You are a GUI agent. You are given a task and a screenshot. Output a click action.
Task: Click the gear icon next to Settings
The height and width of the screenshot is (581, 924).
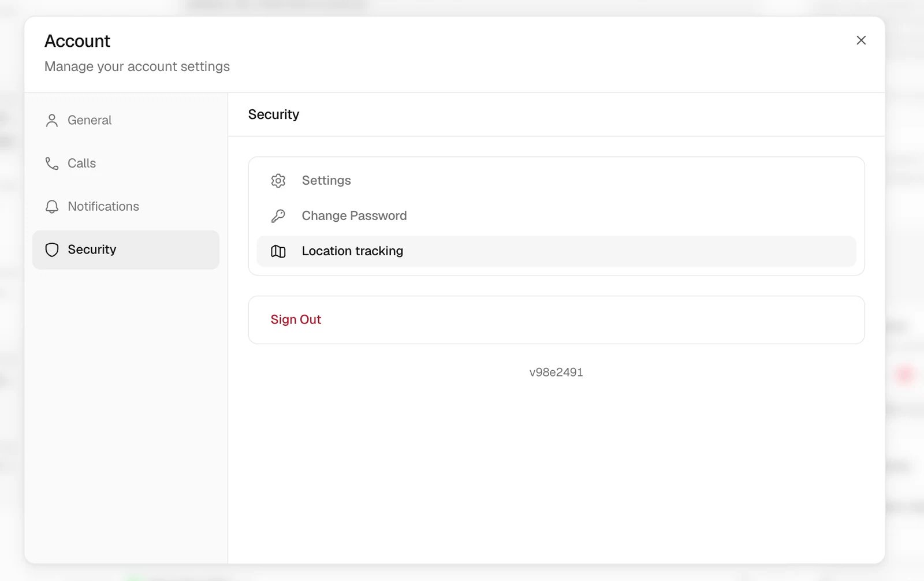pos(278,181)
